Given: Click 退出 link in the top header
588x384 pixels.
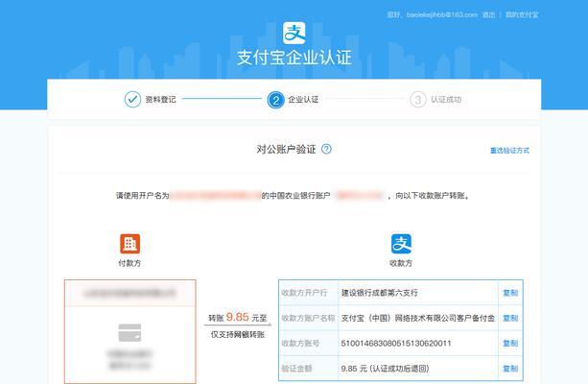Looking at the screenshot, I should 488,14.
